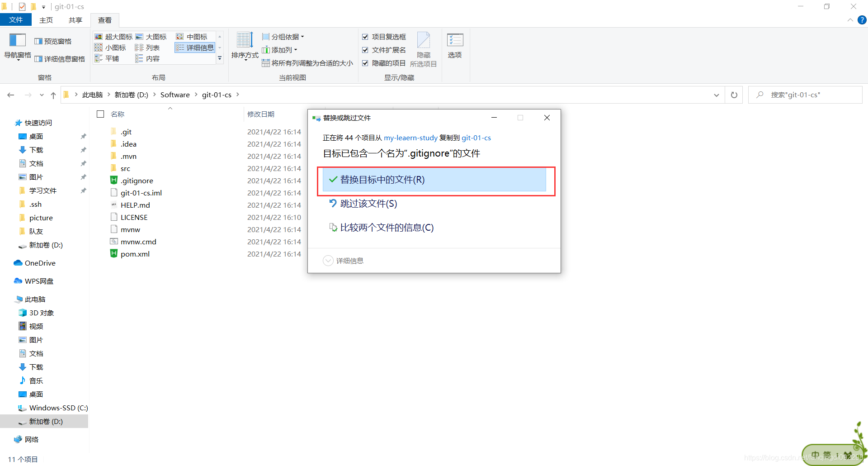Open the group by dropdown
868x466 pixels.
[283, 37]
